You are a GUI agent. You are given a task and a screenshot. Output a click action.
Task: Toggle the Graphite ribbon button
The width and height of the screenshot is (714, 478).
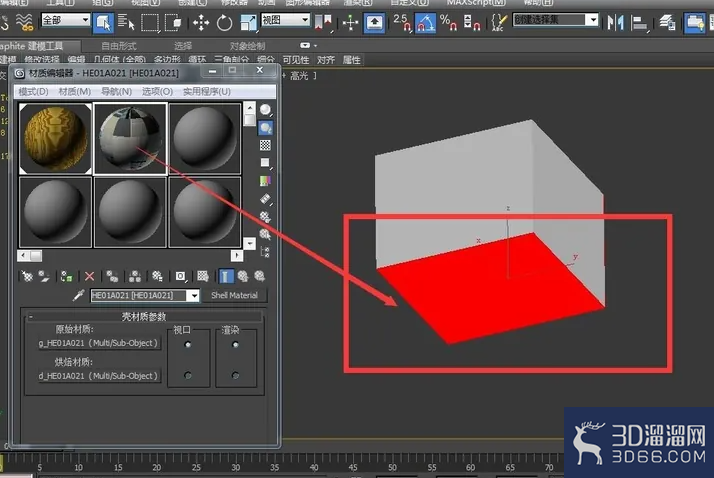tap(695, 22)
